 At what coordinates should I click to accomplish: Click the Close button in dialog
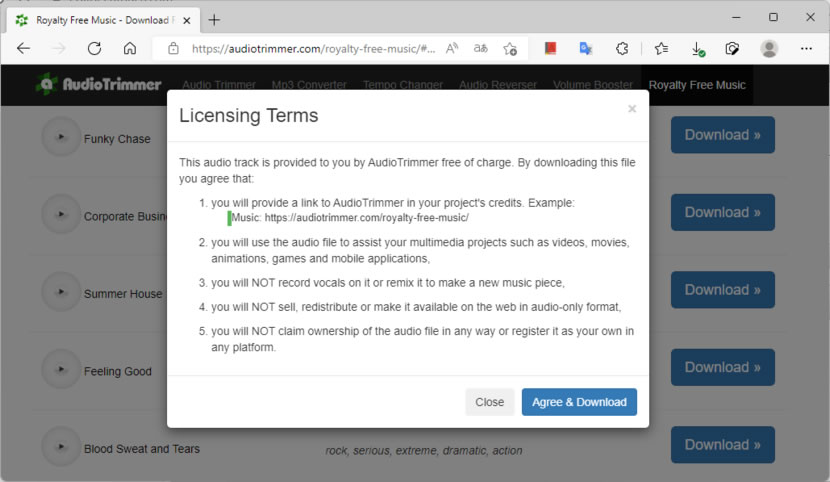pyautogui.click(x=490, y=402)
